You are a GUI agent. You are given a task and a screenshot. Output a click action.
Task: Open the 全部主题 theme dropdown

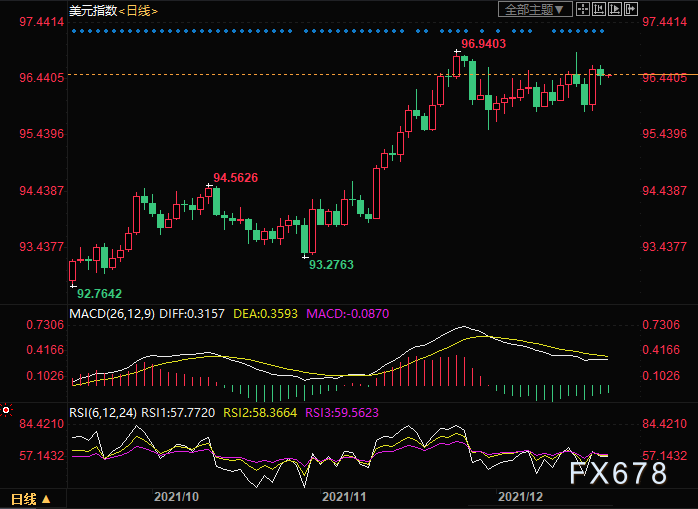coord(535,9)
